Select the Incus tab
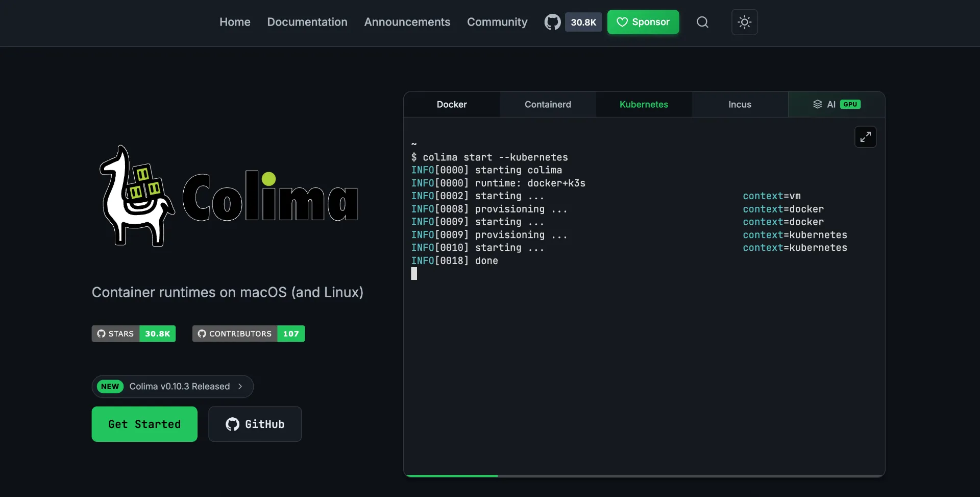The width and height of the screenshot is (980, 497). pos(740,104)
